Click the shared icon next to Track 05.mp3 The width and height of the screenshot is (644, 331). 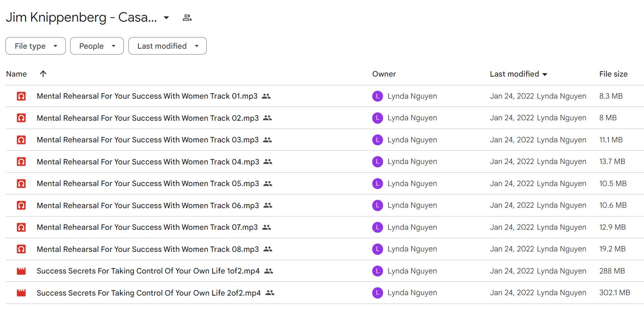[268, 184]
